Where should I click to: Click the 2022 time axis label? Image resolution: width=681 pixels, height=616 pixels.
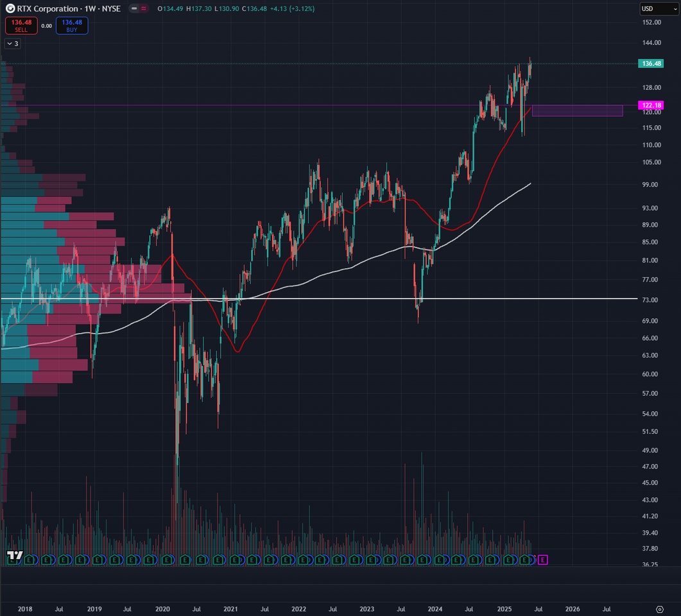pos(299,609)
